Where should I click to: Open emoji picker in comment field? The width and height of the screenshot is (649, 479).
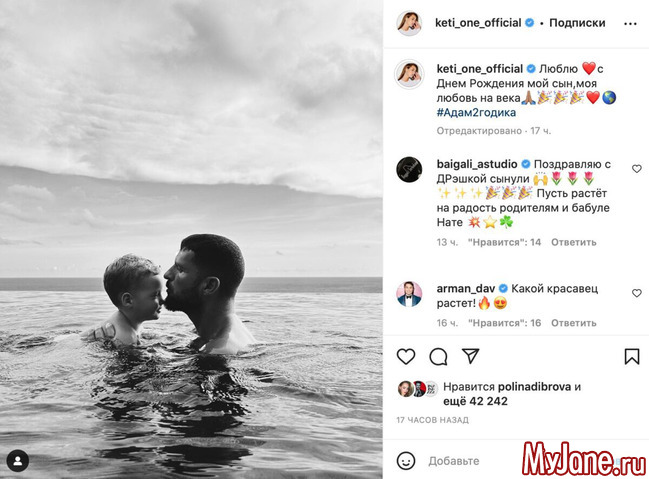(x=406, y=461)
